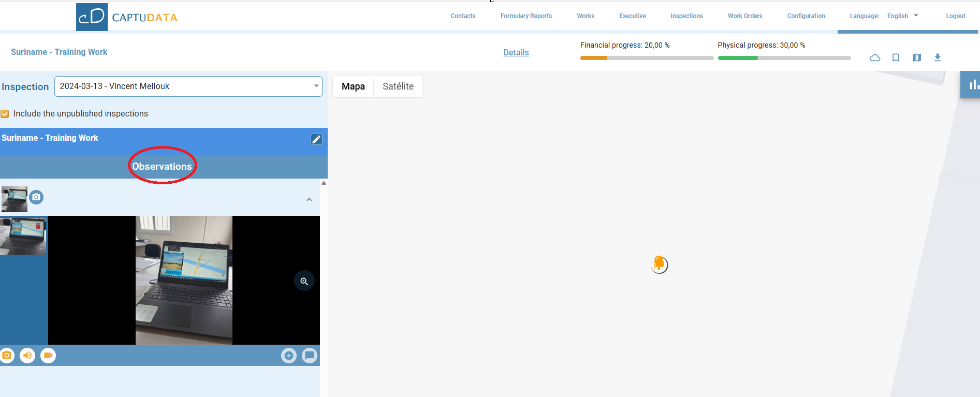This screenshot has height=397, width=980.
Task: Open the Inspection date dropdown
Action: 188,86
